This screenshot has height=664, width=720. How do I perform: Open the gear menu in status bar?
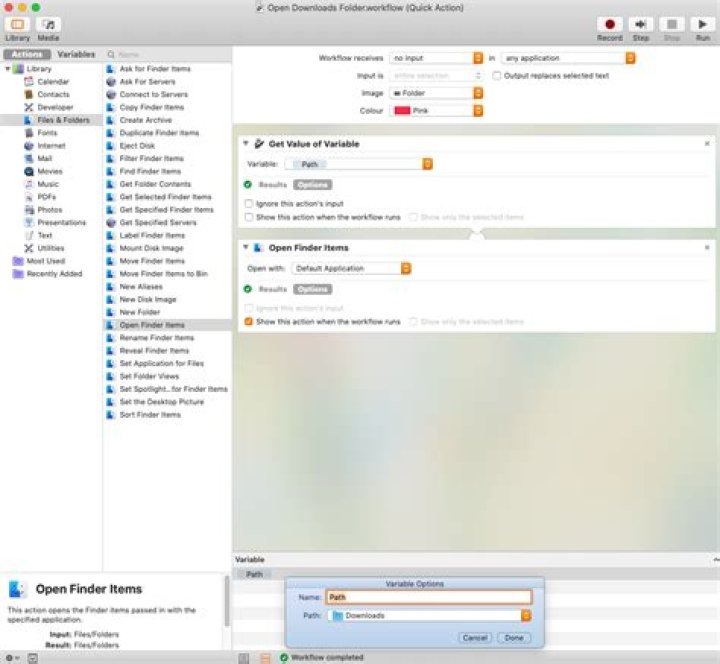[x=12, y=658]
